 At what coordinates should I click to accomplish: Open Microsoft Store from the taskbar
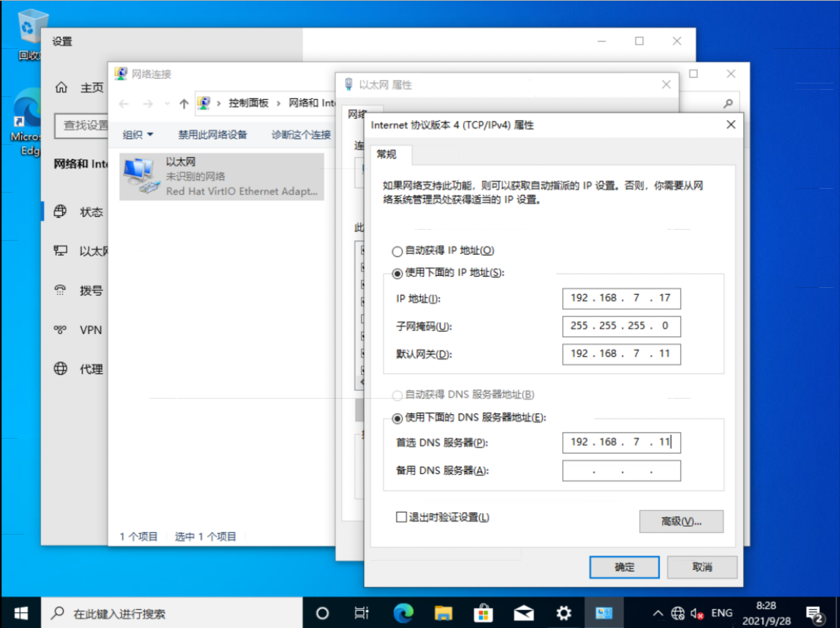click(x=483, y=613)
